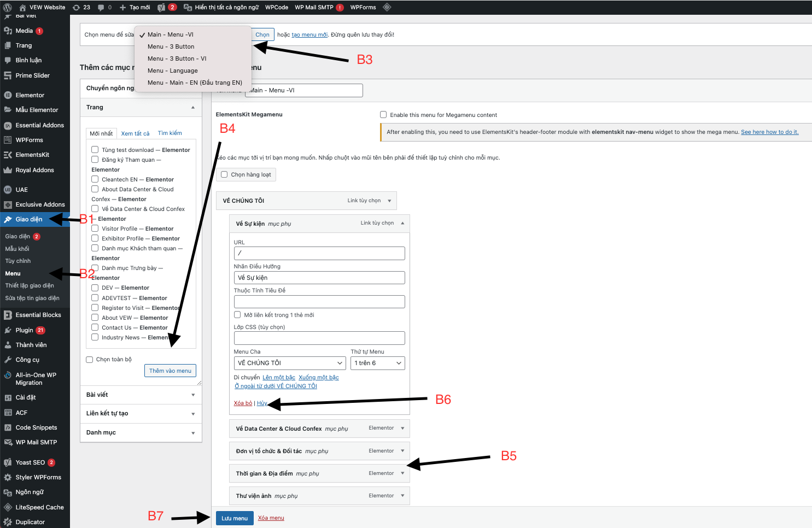Click the WordPress logo in admin bar
This screenshot has width=812, height=528.
[8, 7]
